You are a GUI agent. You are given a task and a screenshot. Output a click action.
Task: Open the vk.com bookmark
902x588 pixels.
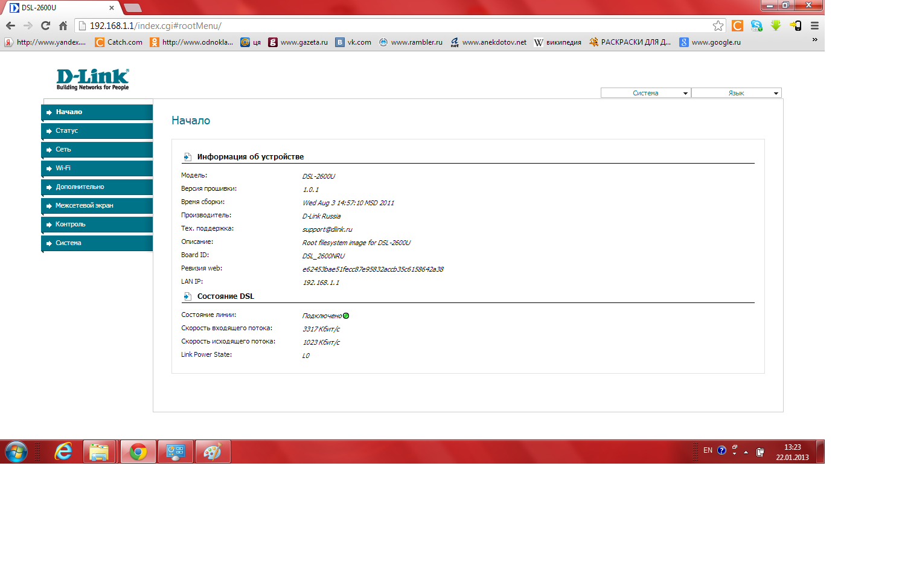pyautogui.click(x=354, y=42)
